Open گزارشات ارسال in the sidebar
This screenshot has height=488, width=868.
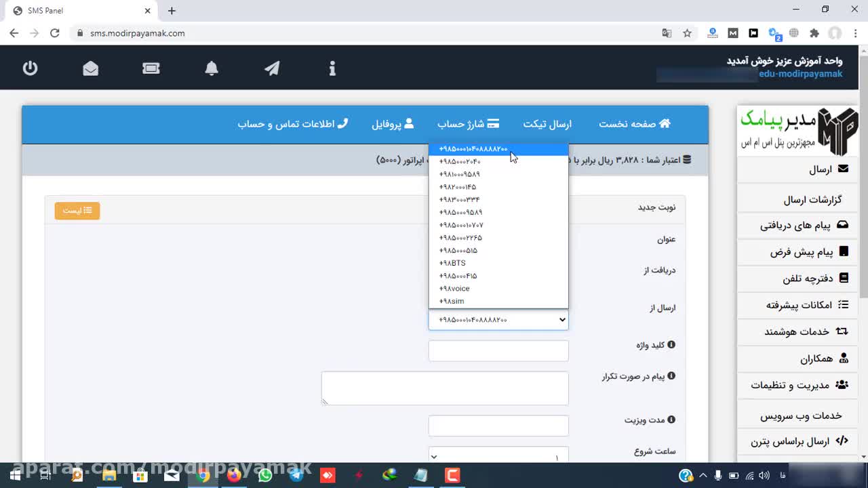[x=812, y=199]
